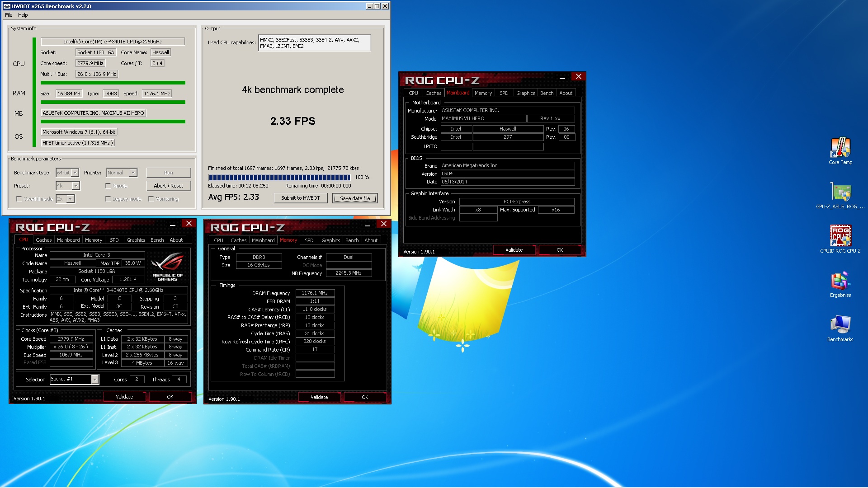Toggle the Legacy mode checkbox
Screen dimensions: 868x488
(108, 199)
